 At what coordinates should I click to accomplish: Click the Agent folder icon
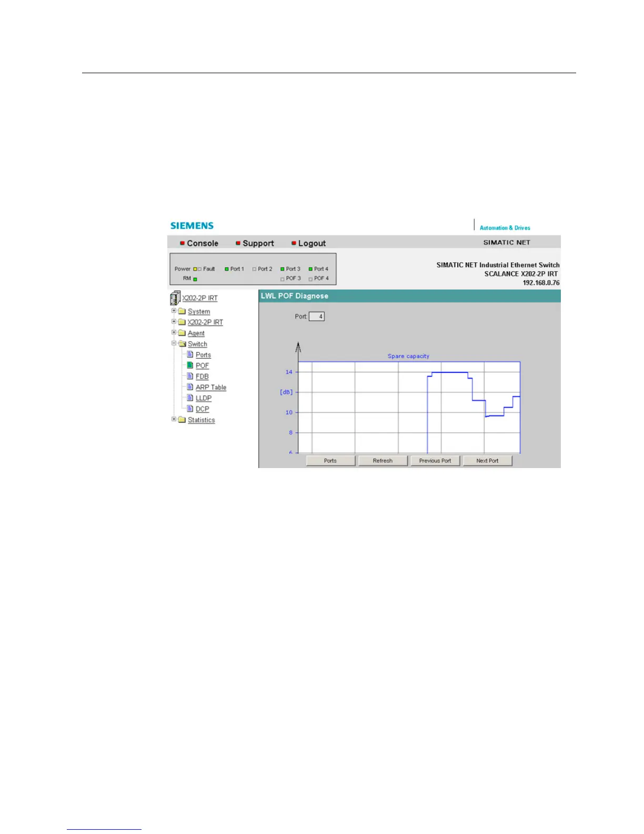(x=182, y=333)
